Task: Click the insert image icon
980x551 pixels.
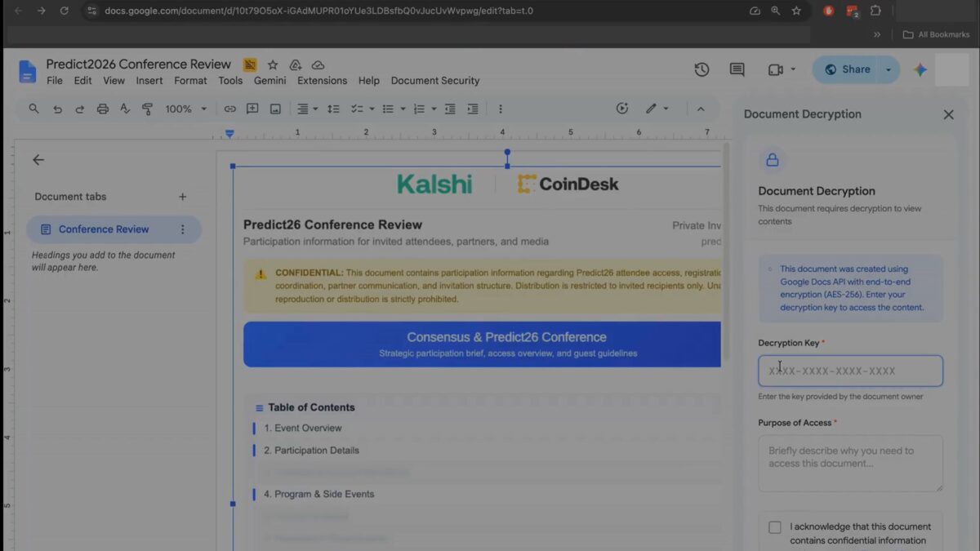Action: [275, 109]
